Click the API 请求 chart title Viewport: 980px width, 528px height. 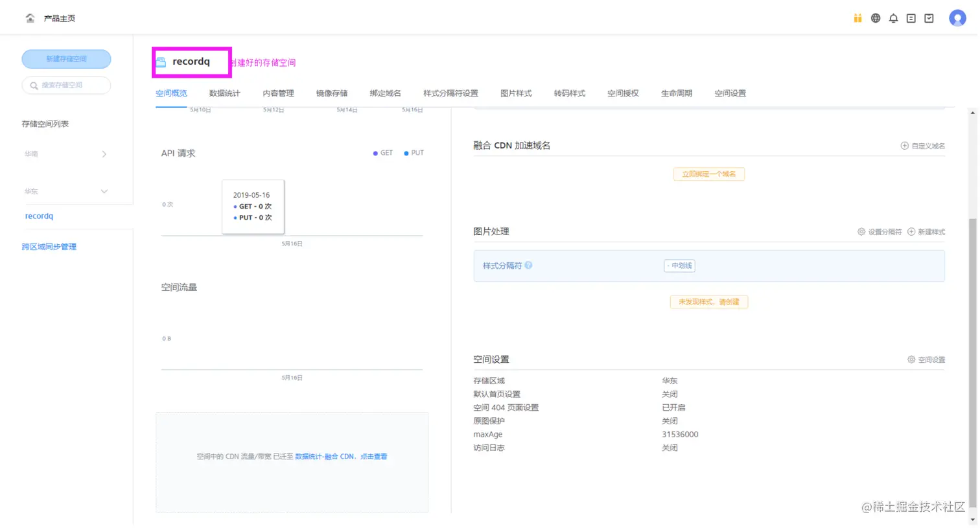pos(178,154)
